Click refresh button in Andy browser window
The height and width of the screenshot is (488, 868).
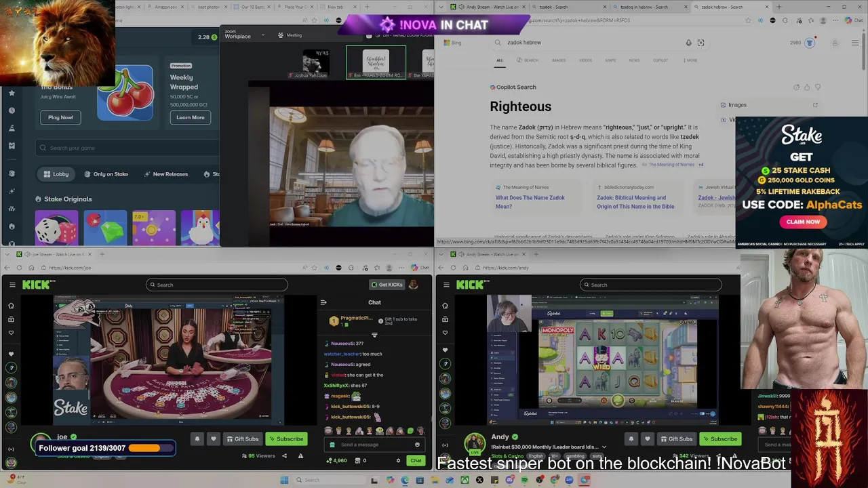[453, 268]
